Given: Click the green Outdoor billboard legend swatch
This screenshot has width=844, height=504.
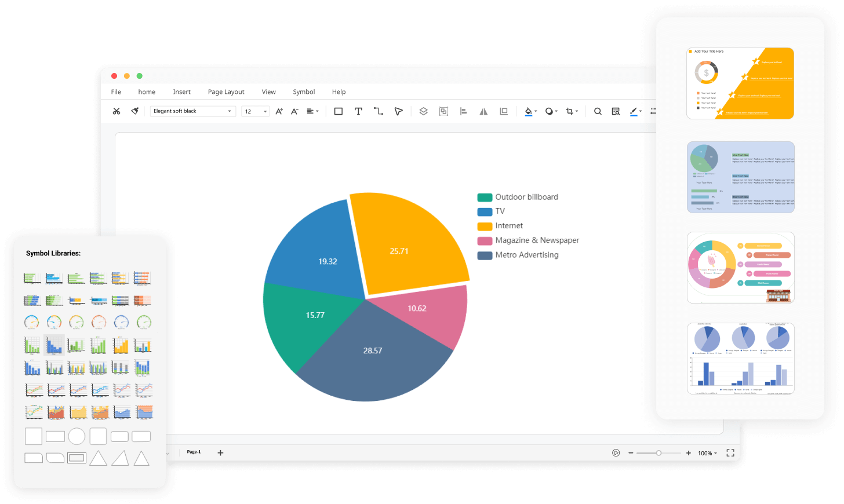Looking at the screenshot, I should pos(485,198).
